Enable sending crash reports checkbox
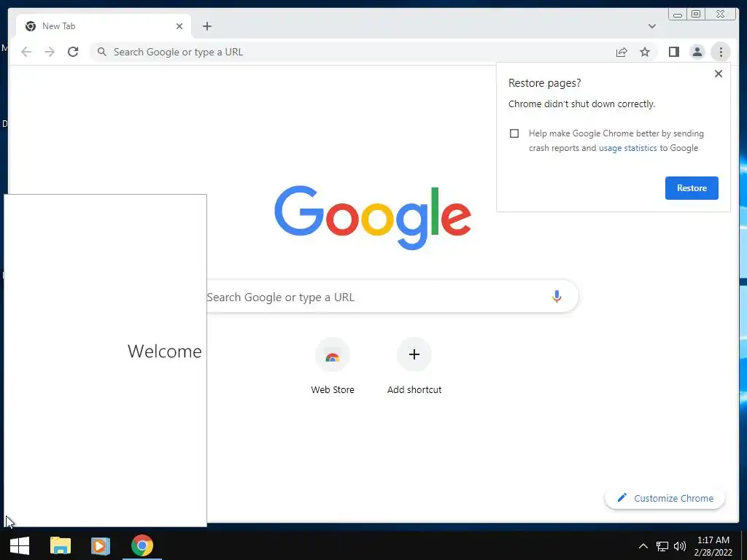Image resolution: width=747 pixels, height=560 pixels. coord(514,133)
